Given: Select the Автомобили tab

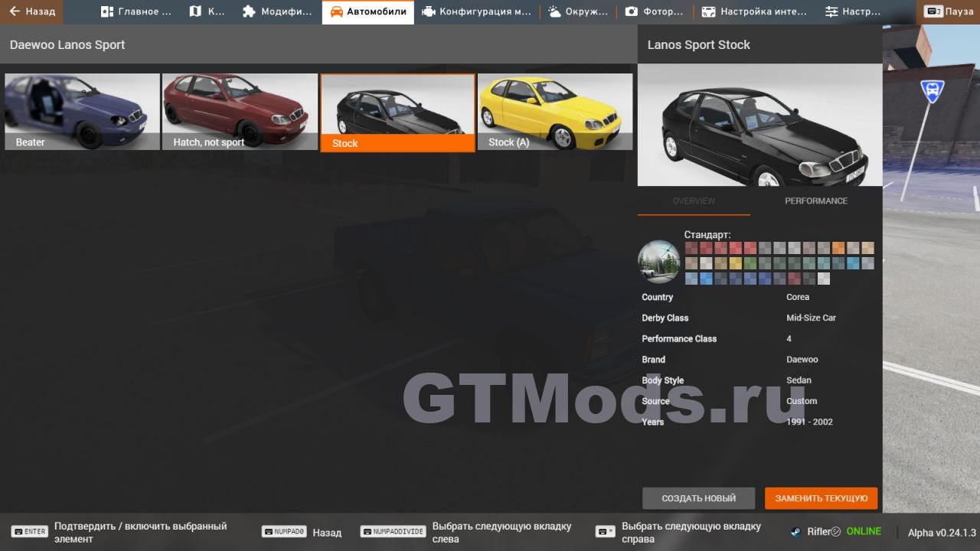Looking at the screenshot, I should coord(368,11).
